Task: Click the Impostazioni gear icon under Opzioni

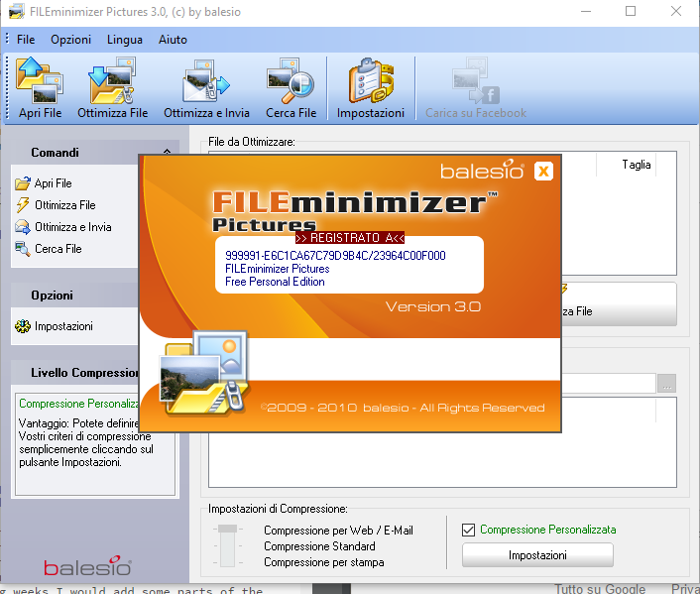Action: [23, 326]
